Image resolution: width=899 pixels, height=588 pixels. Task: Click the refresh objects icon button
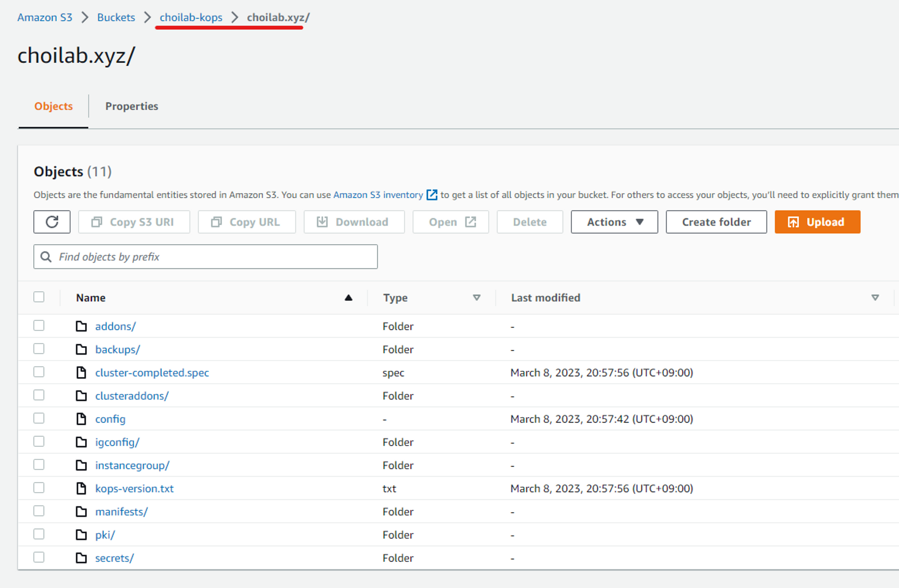[x=52, y=222]
